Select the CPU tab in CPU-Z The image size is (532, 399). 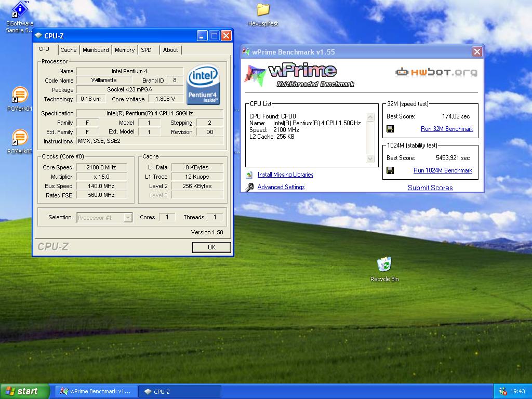click(x=44, y=49)
